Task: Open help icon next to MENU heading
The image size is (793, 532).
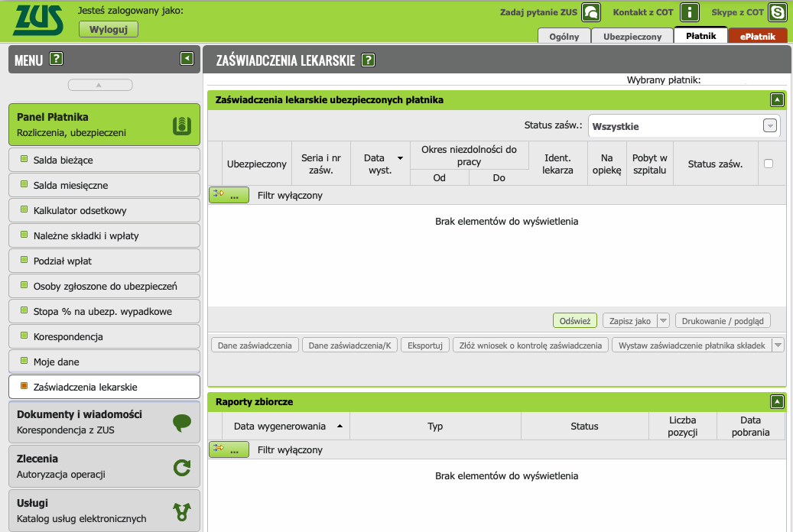Action: [x=56, y=60]
